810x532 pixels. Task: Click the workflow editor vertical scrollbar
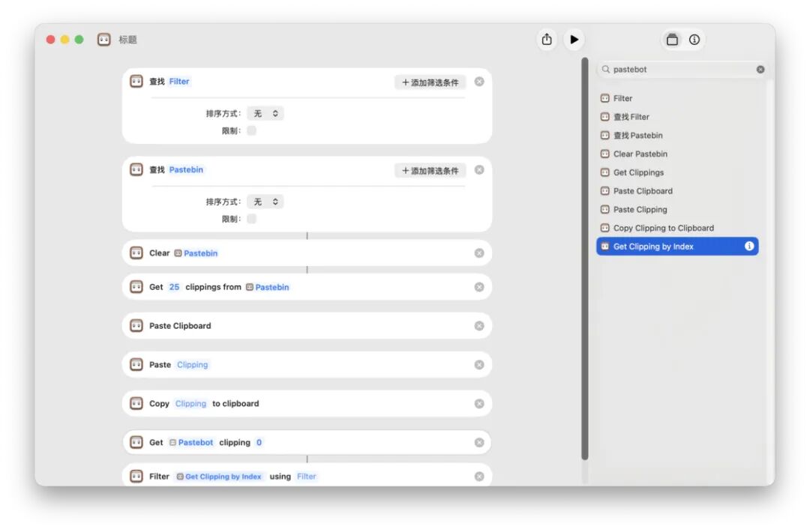coord(585,258)
